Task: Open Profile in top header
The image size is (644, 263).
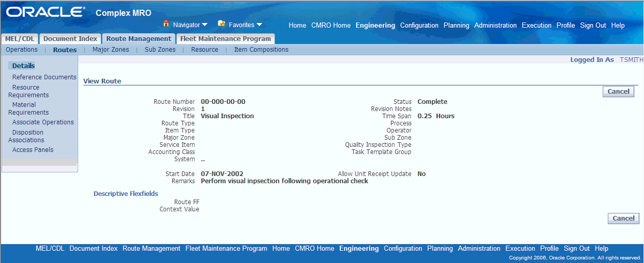Action: 566,25
